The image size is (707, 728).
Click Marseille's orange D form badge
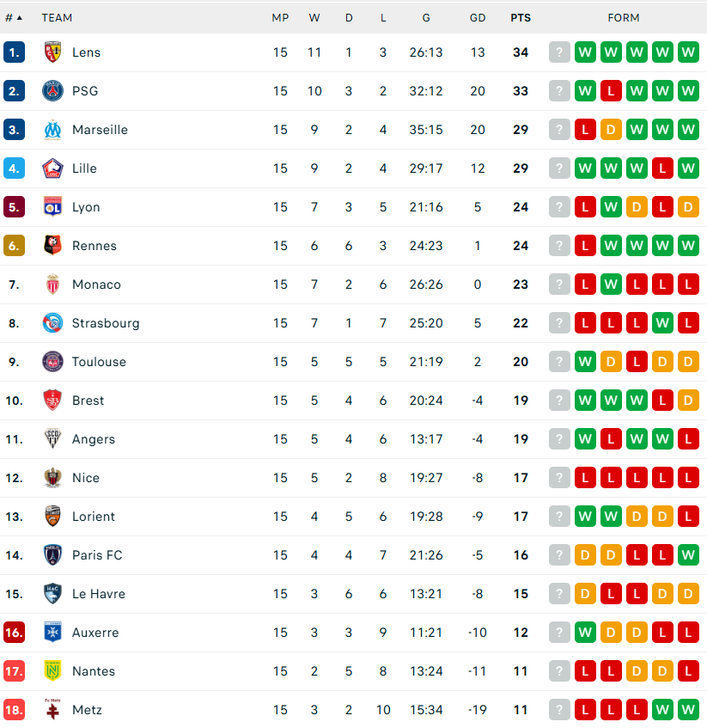(x=611, y=130)
